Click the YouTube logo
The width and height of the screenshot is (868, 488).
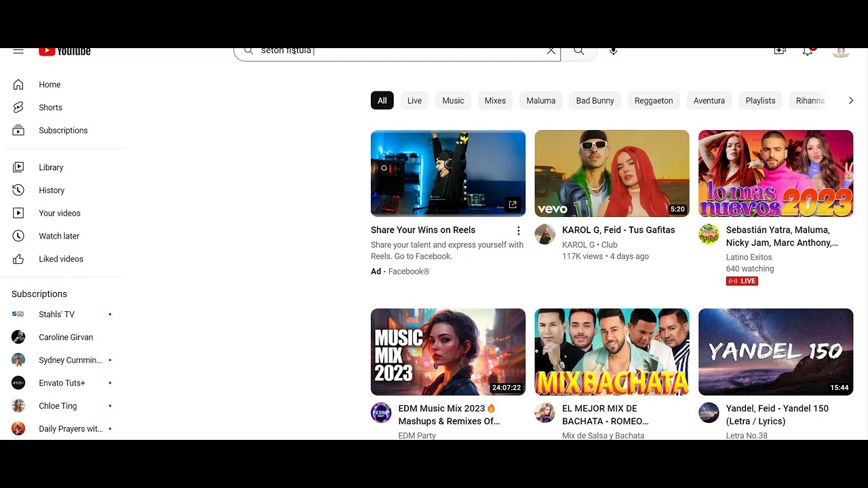pos(64,52)
